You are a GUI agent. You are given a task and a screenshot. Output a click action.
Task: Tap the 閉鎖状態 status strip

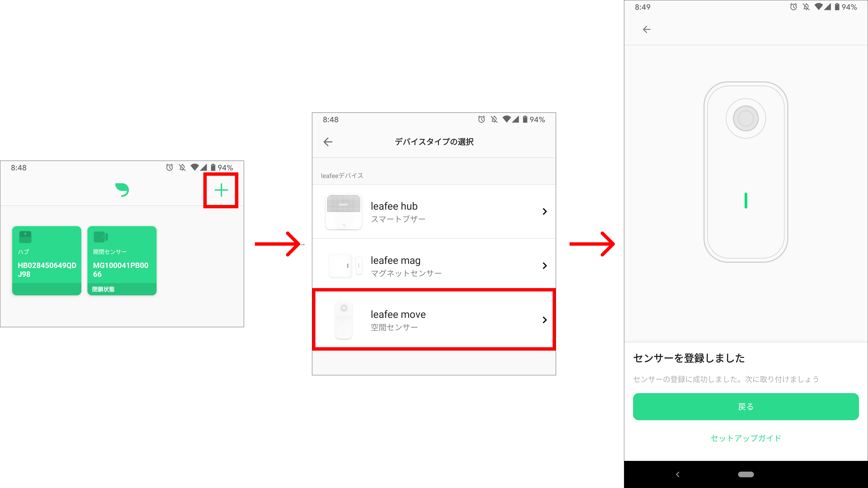click(122, 289)
